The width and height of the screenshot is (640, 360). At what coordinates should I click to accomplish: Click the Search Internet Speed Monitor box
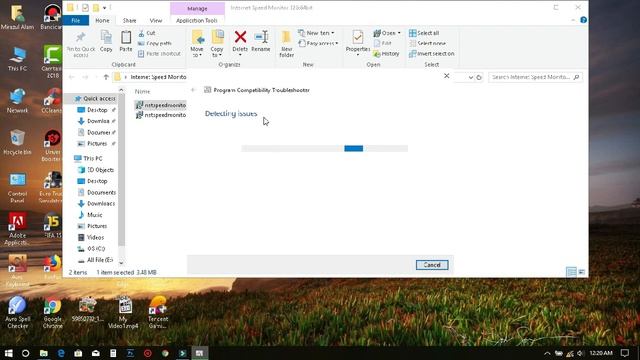coord(535,77)
